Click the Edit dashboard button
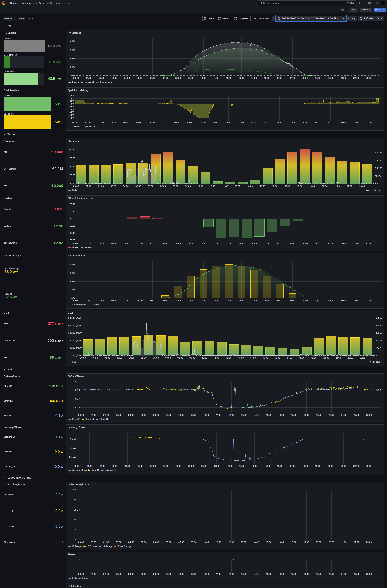This screenshot has height=588, width=387. pos(353,10)
